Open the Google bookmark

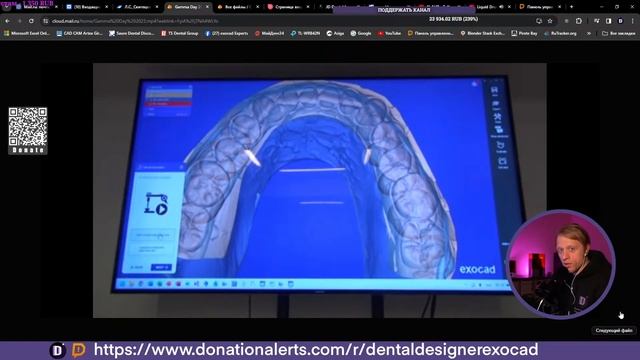click(x=361, y=33)
